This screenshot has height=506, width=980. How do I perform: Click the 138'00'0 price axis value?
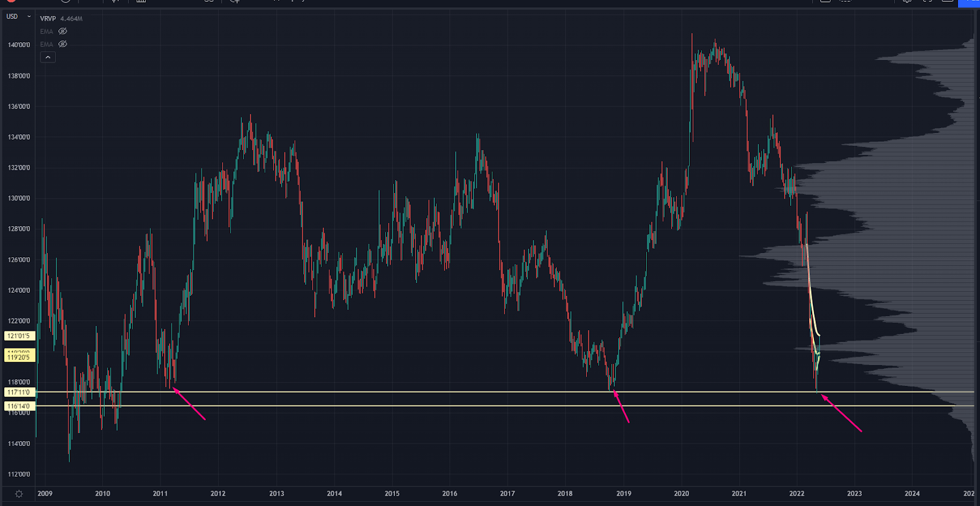[x=18, y=76]
